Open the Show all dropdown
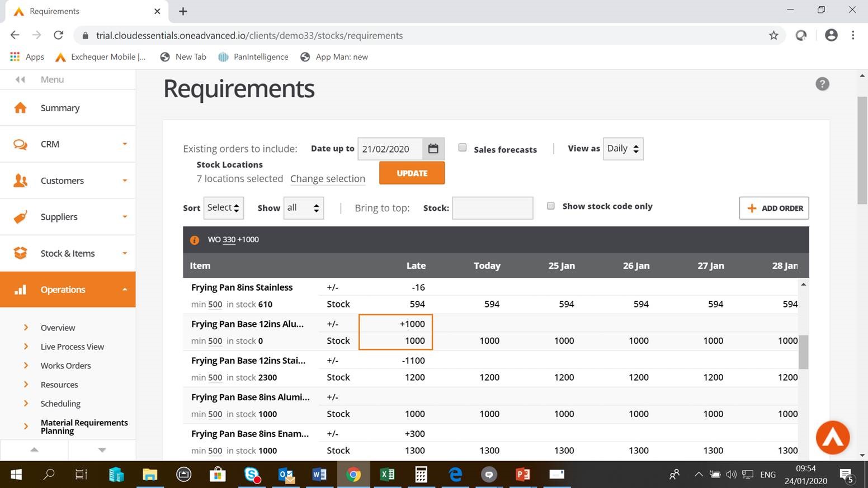The image size is (868, 488). [303, 208]
